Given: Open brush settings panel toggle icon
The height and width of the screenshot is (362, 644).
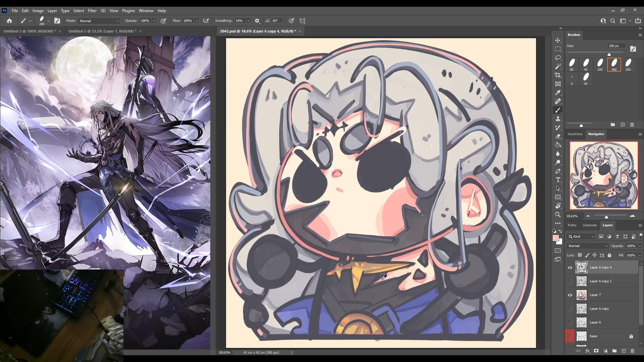Looking at the screenshot, I should [x=57, y=21].
